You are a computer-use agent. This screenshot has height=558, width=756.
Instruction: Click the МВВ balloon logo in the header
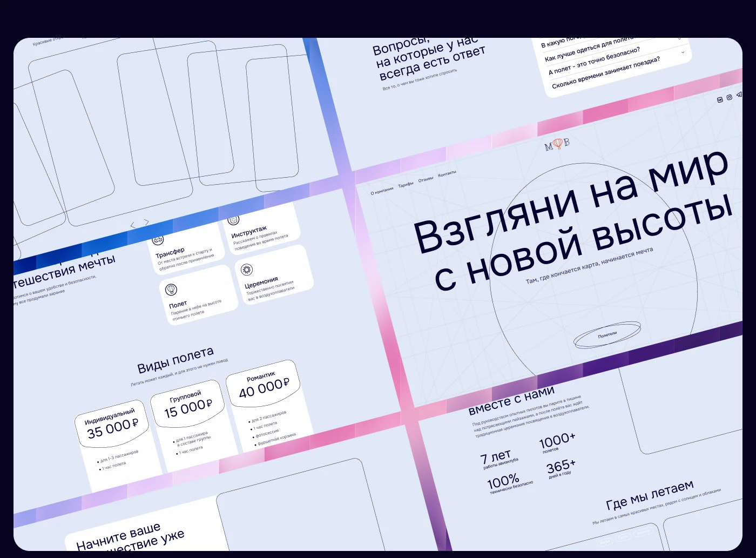(x=558, y=144)
